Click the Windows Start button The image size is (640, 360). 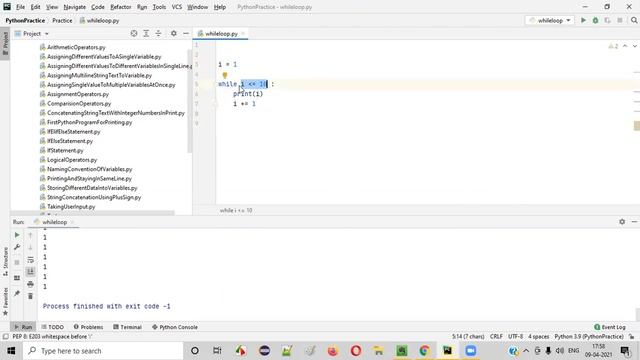point(11,351)
